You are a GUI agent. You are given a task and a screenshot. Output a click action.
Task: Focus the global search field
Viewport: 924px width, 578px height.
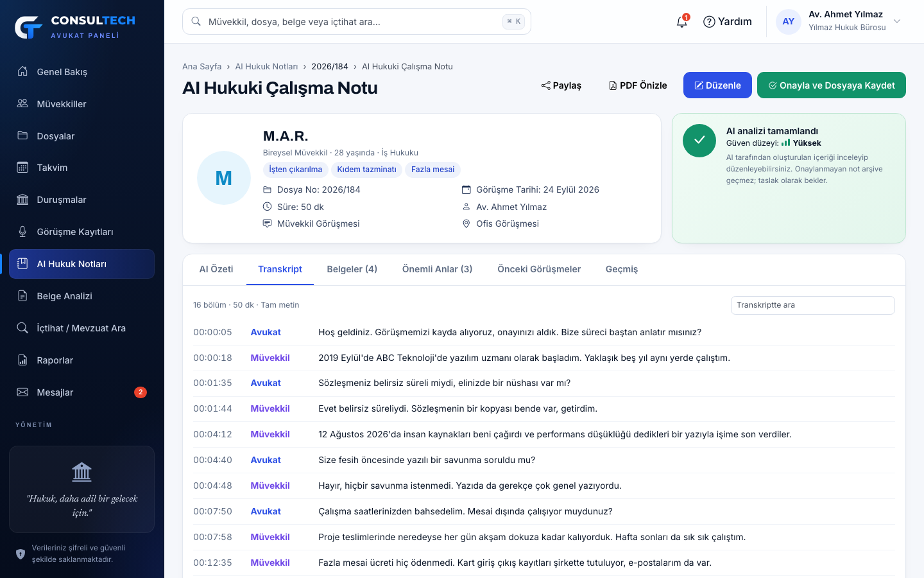tap(357, 22)
